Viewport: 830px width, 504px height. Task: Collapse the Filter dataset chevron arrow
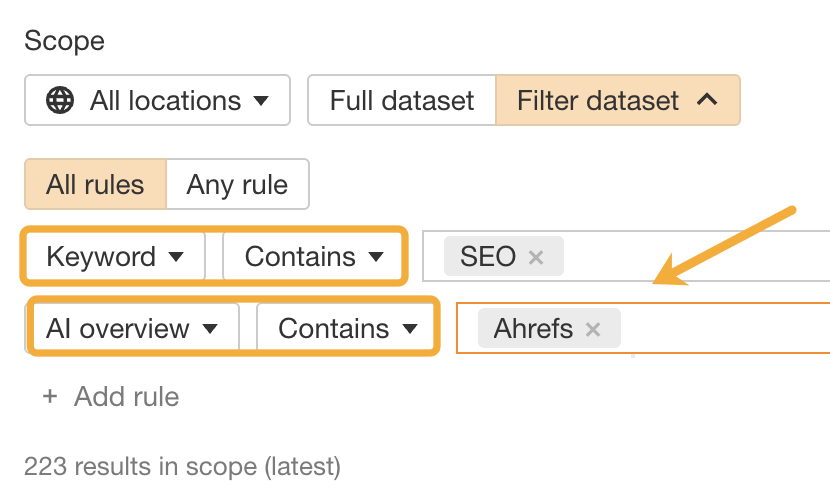707,101
